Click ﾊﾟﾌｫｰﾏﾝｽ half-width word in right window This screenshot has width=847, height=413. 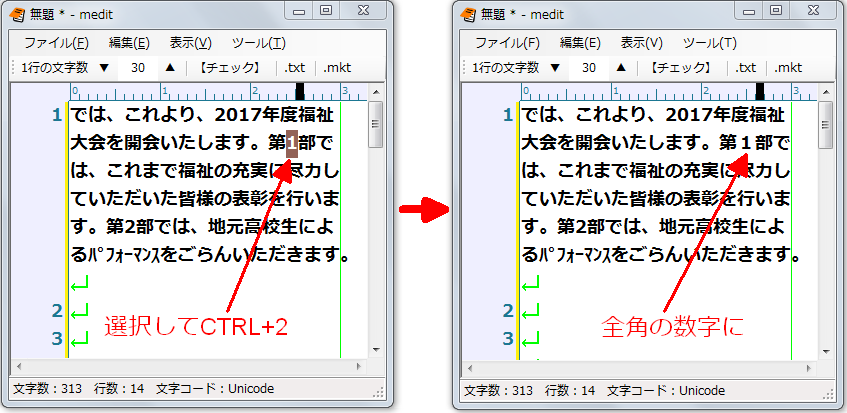coord(575,255)
